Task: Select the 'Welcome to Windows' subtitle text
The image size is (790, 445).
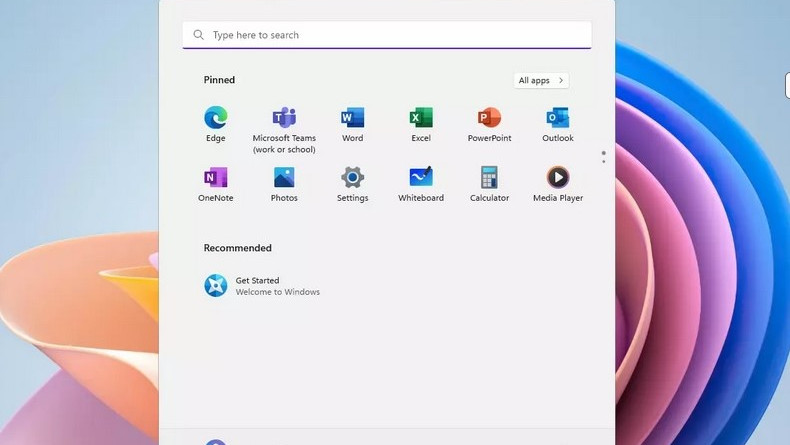Action: 278,292
